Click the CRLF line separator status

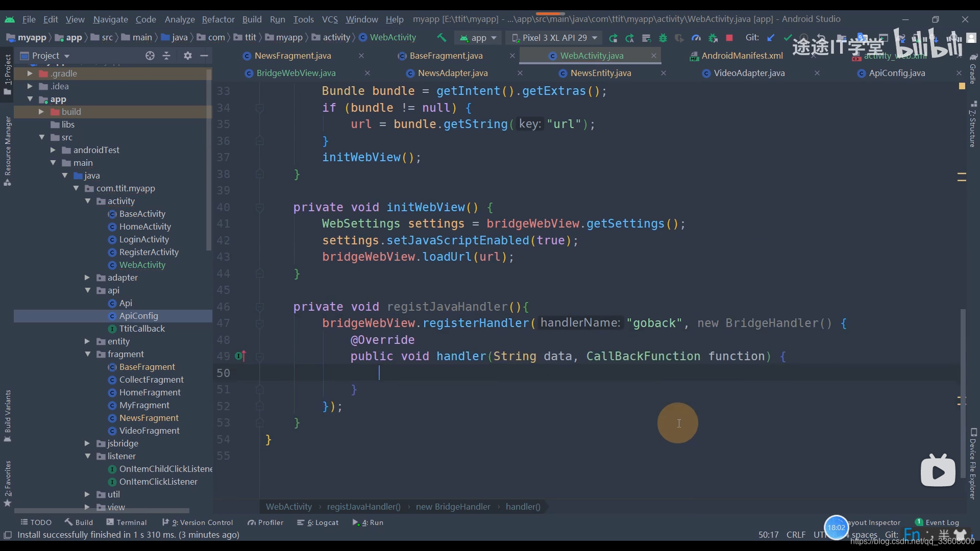pos(796,535)
